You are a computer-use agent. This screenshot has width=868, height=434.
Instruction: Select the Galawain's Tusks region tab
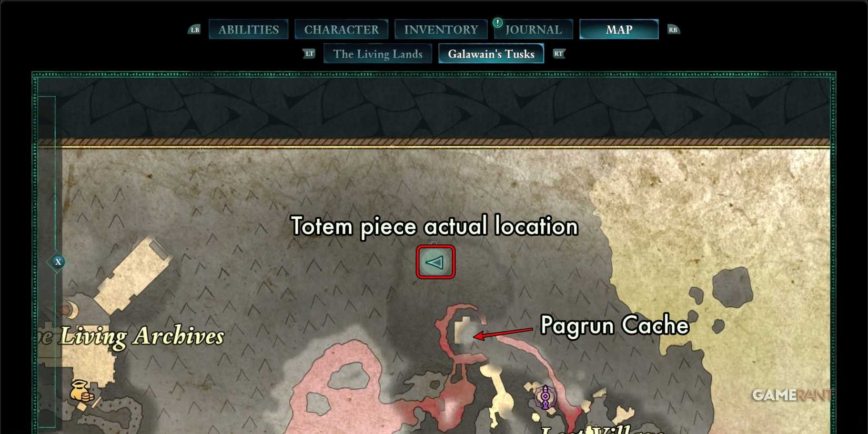pos(491,54)
